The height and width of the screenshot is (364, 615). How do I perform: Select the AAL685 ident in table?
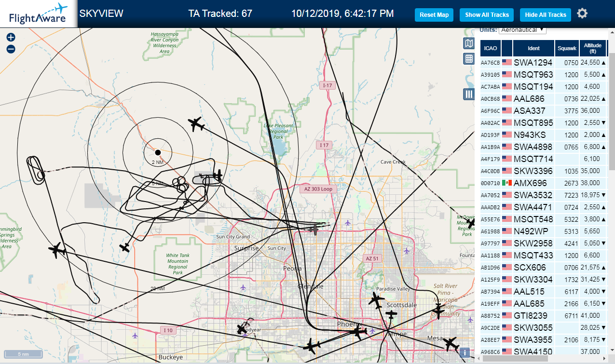tap(529, 304)
